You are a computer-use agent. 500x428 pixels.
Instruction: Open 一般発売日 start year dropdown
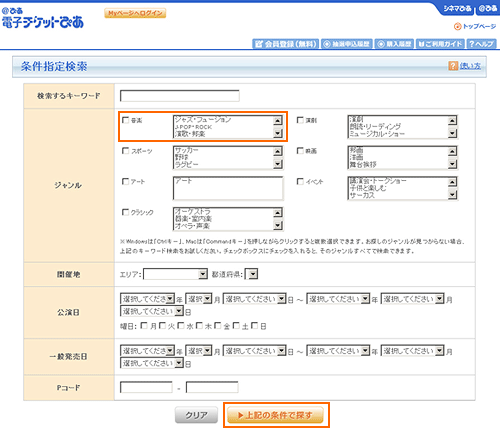147,351
